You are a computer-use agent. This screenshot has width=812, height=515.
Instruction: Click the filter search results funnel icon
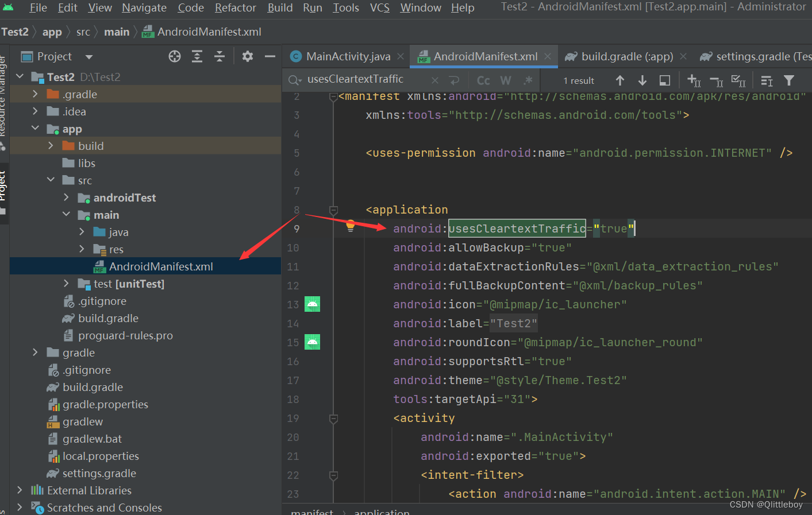pos(790,80)
